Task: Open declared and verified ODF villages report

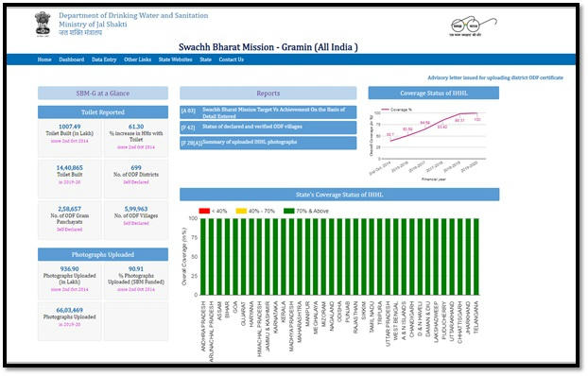Action: [x=268, y=128]
